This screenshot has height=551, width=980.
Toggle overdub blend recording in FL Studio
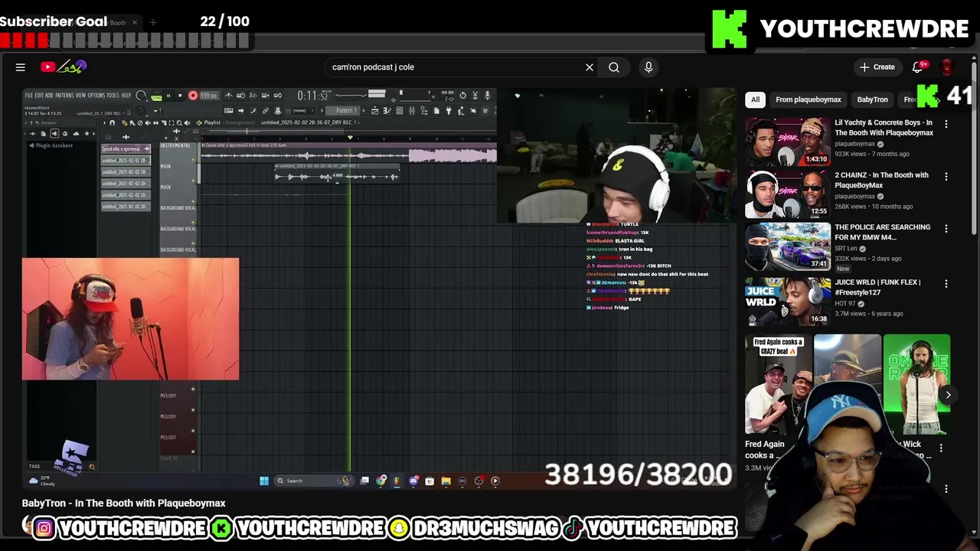point(265,95)
